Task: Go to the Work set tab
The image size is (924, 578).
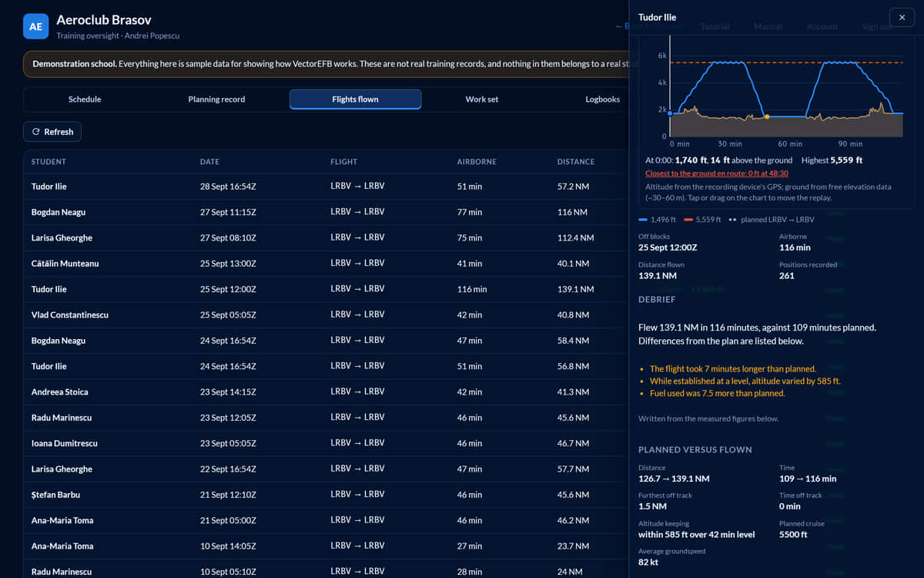Action: [482, 99]
